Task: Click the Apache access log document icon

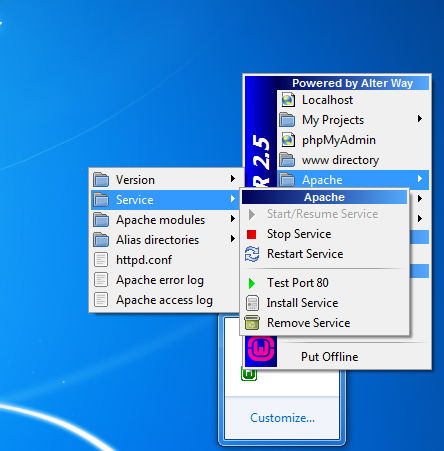Action: pyautogui.click(x=101, y=300)
